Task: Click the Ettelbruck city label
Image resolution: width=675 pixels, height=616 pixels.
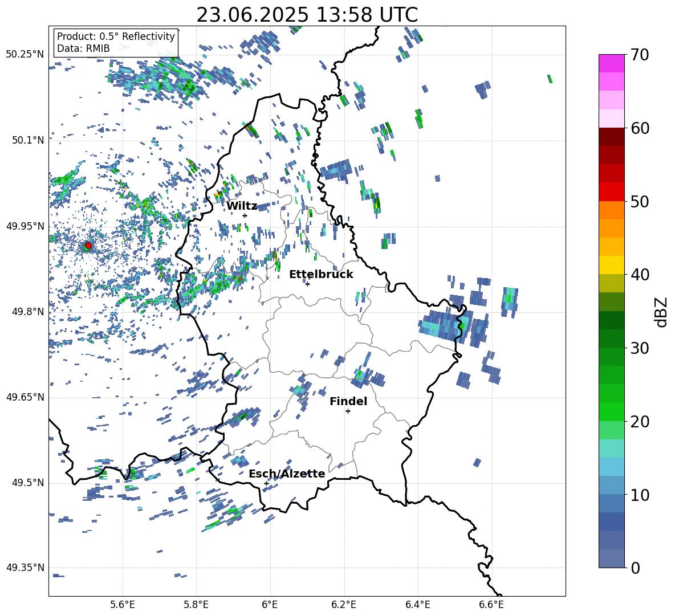Action: click(x=321, y=274)
